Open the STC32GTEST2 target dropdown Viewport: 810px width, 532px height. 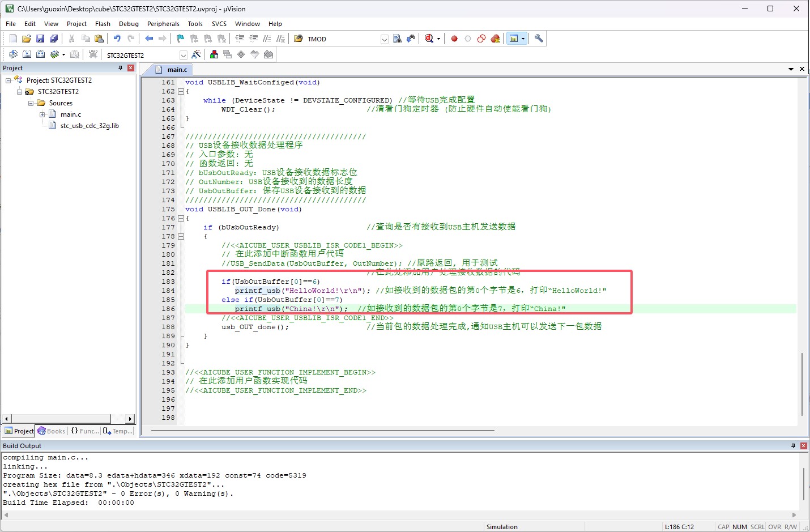click(183, 55)
